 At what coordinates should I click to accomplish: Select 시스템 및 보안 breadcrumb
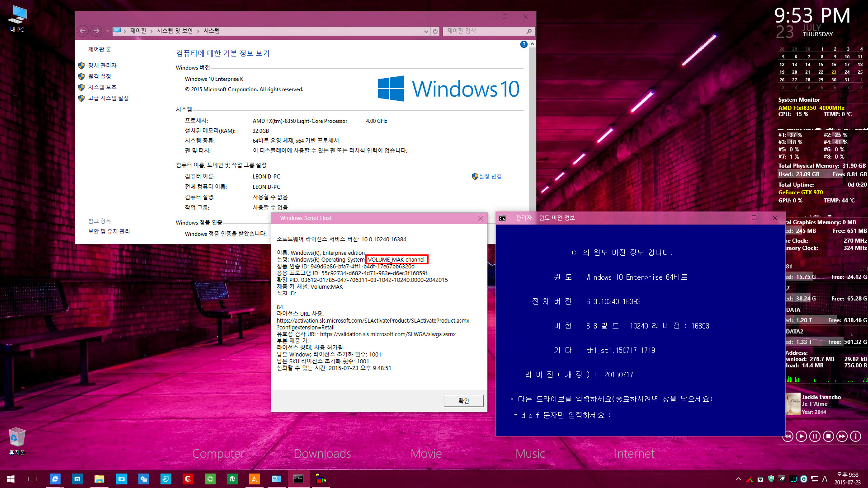pos(175,31)
